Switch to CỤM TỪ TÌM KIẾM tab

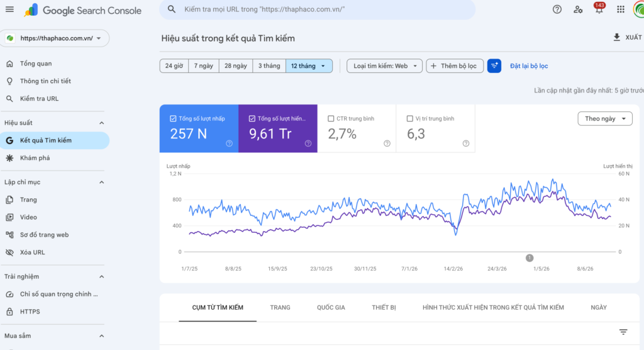pos(218,308)
